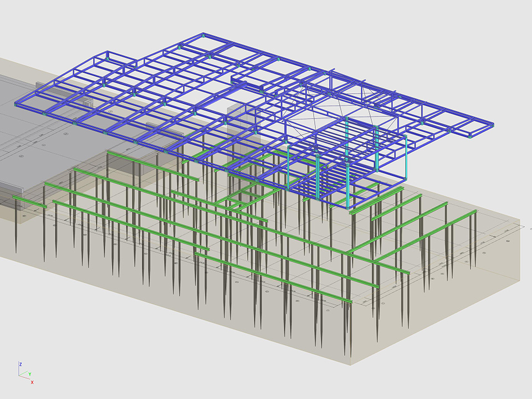Viewport: 532px width, 399px height.
Task: Click the blue Z axis label
Action: click(21, 364)
